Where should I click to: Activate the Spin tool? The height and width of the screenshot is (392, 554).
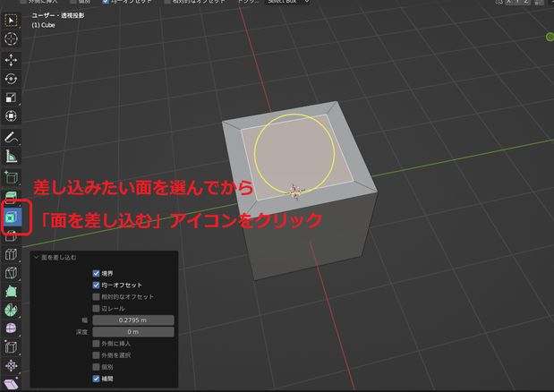tap(11, 310)
